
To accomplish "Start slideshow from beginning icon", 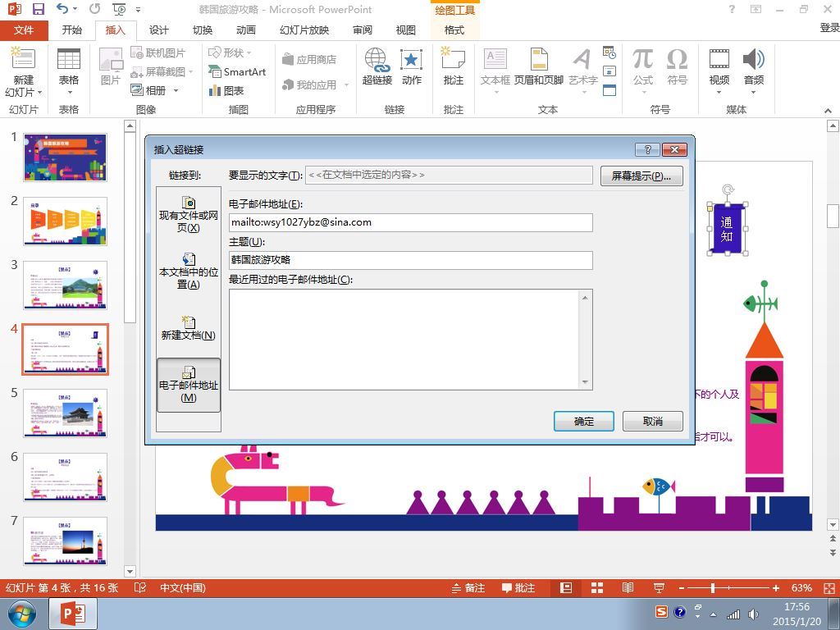I will pos(119,9).
